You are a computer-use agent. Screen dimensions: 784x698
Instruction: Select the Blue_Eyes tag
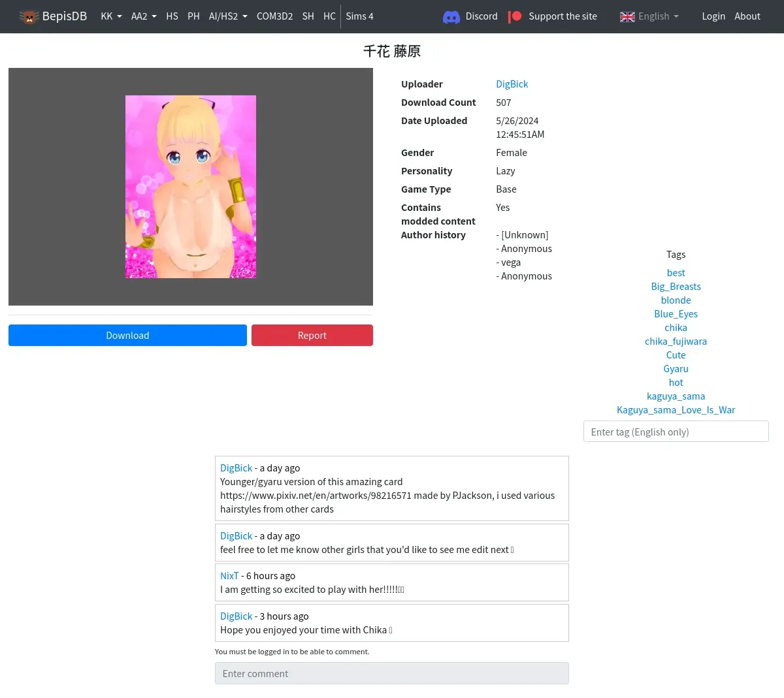point(676,314)
